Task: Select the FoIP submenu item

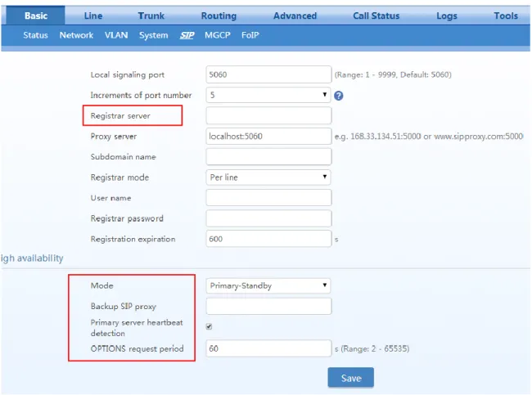Action: (250, 35)
